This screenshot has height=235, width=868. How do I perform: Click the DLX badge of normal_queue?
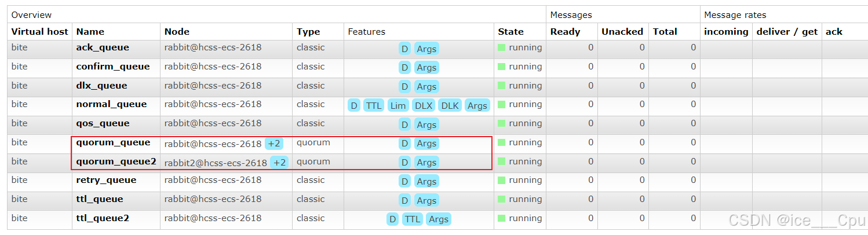[x=423, y=105]
